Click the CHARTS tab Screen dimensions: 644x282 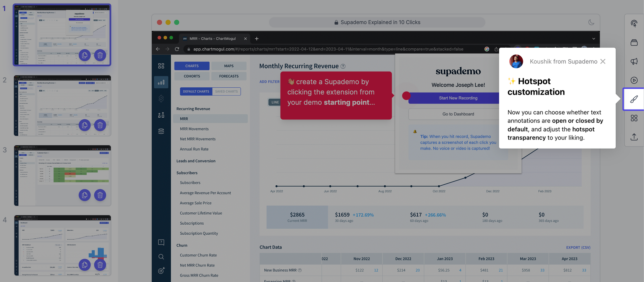coord(192,66)
